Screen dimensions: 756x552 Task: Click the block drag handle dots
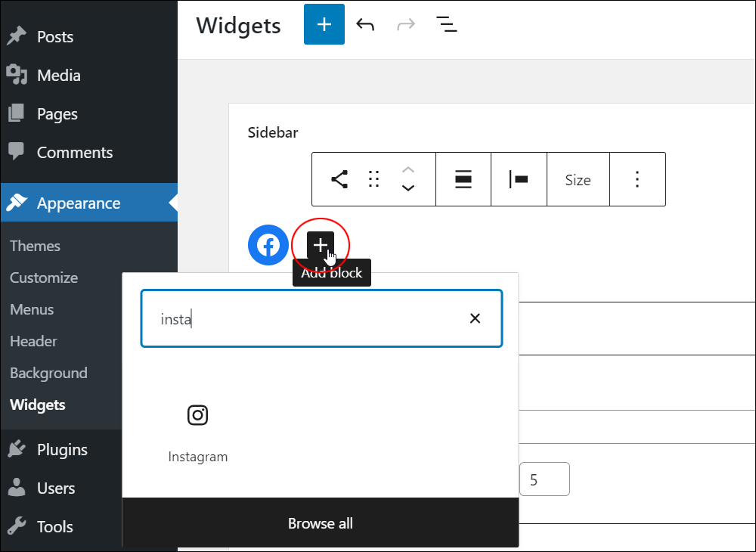[x=373, y=179]
